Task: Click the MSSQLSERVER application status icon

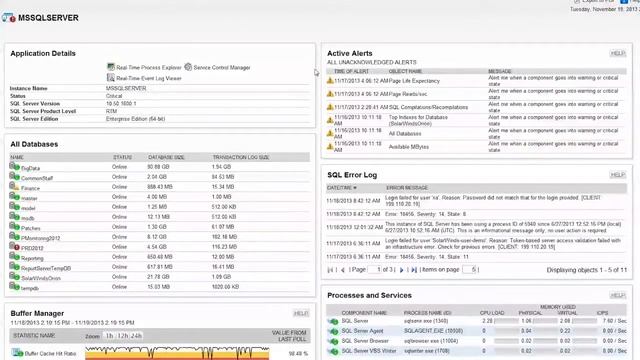Action: [8, 18]
